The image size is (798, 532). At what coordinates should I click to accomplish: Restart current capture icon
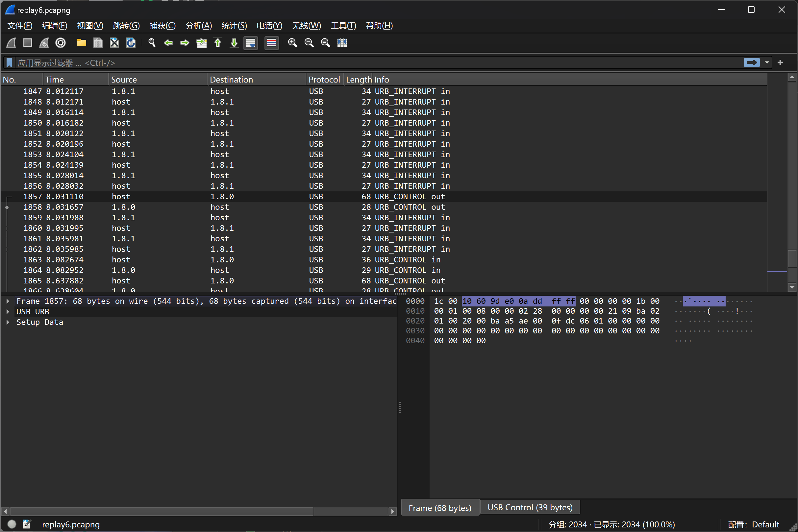pos(44,43)
